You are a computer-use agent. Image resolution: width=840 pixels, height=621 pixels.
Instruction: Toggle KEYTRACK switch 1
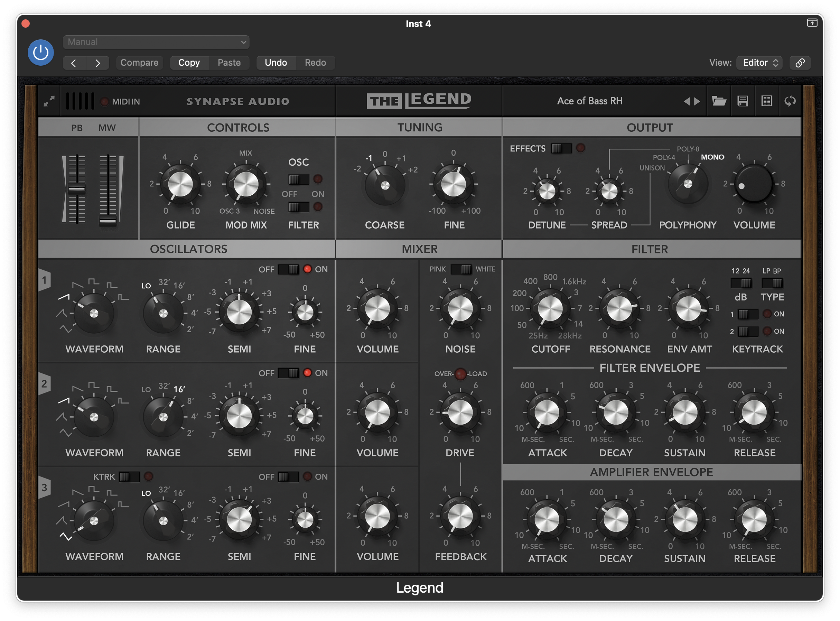coord(748,314)
